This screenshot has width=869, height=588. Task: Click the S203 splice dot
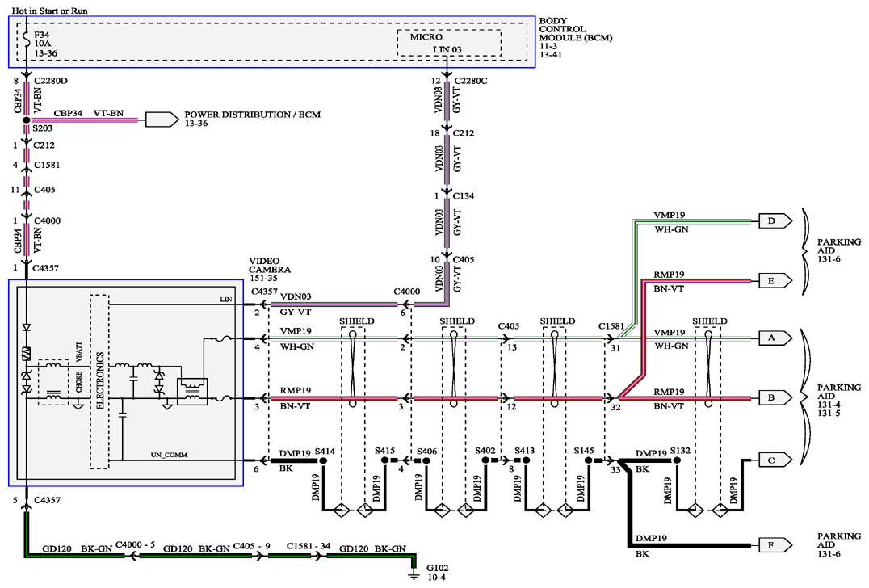tap(26, 120)
